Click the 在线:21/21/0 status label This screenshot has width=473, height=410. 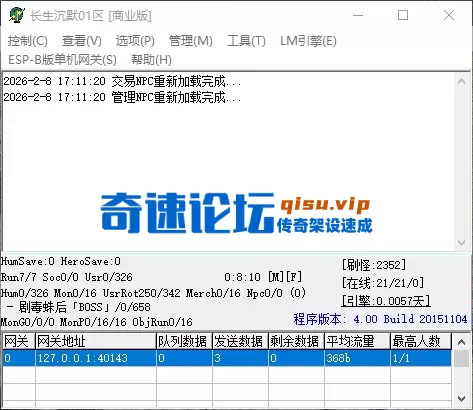tap(383, 283)
